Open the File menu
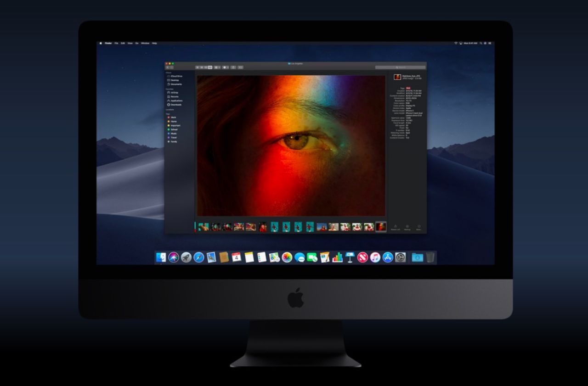This screenshot has width=588, height=386. [117, 43]
